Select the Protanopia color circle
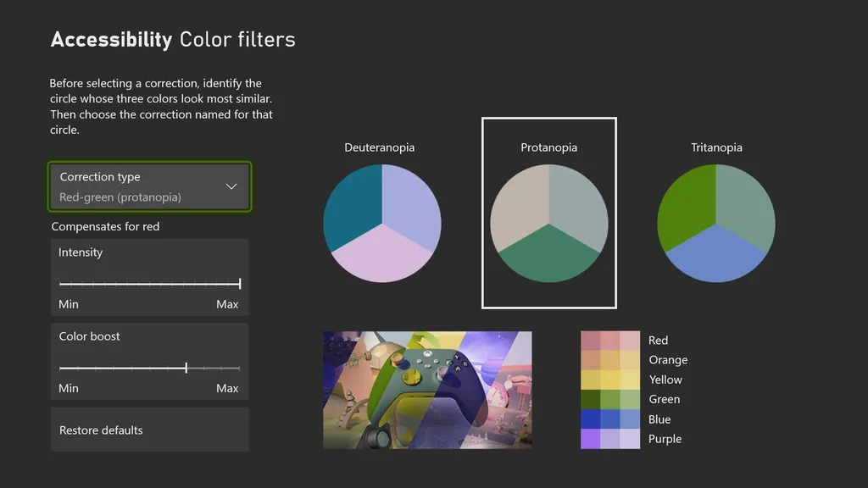 549,224
